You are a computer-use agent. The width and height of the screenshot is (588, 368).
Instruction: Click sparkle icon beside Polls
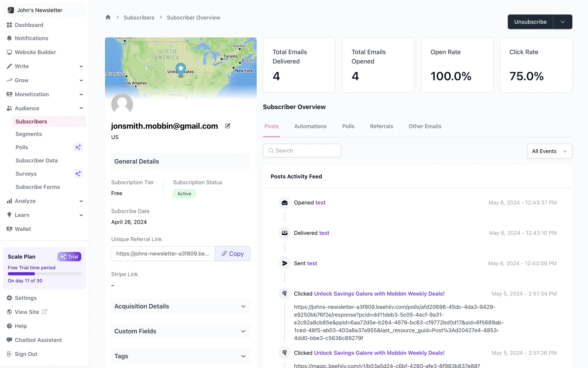coord(78,147)
